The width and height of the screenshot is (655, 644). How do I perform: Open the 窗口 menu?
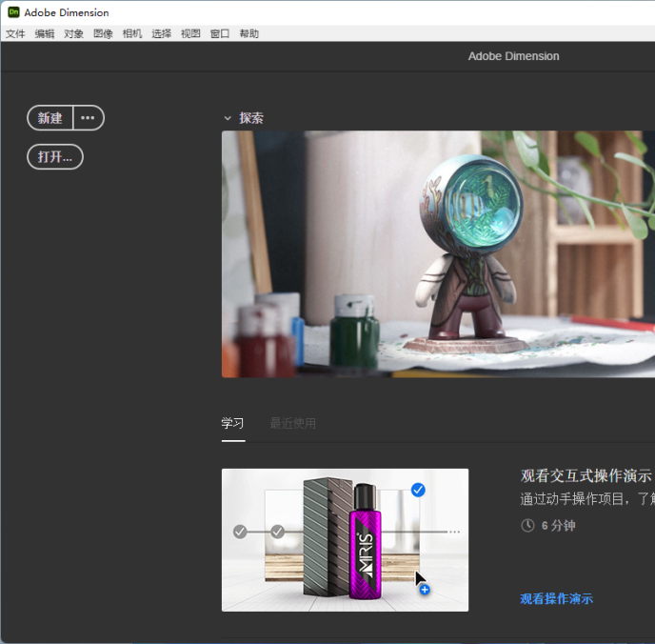[220, 34]
